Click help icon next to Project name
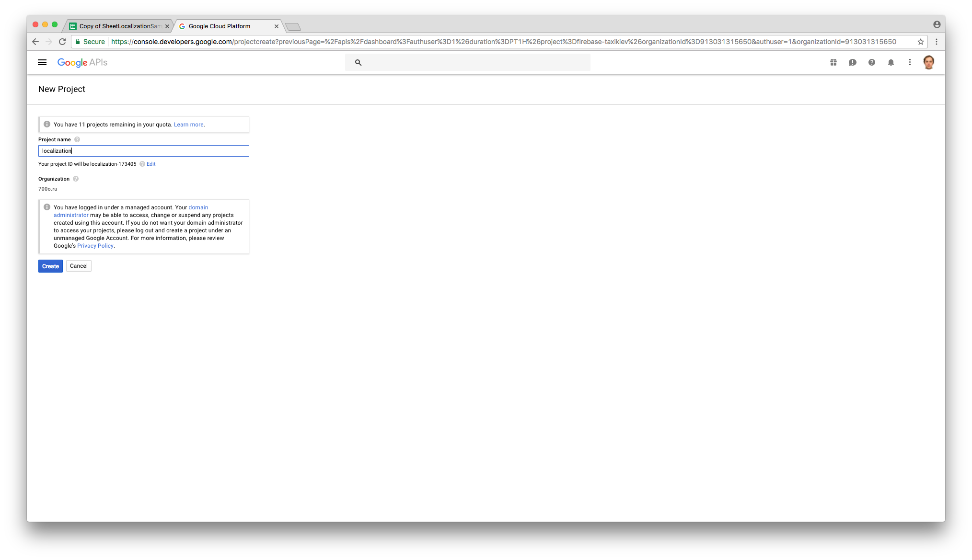The image size is (972, 560). click(77, 139)
